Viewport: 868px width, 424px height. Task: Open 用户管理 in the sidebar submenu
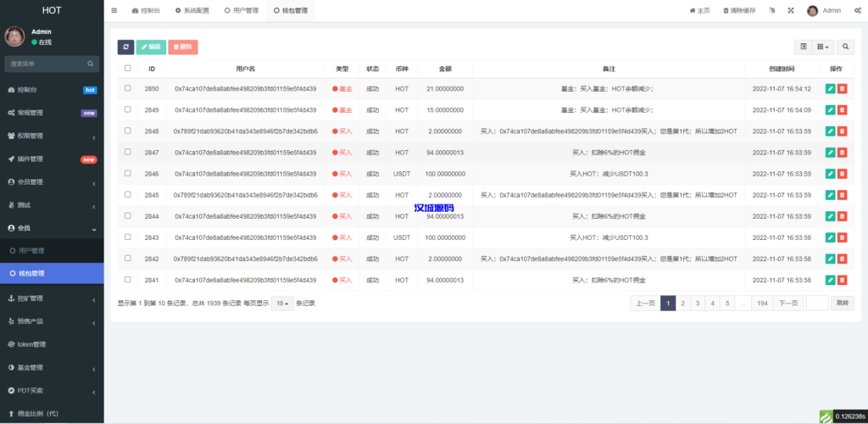32,251
